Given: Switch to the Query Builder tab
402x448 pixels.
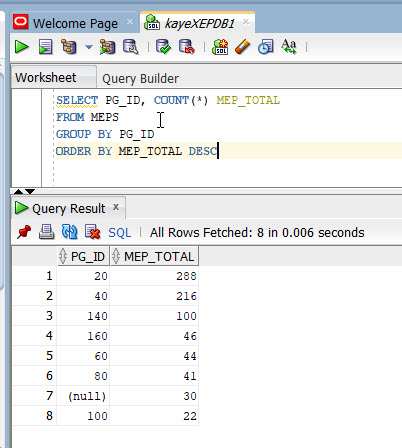Looking at the screenshot, I should pyautogui.click(x=140, y=79).
